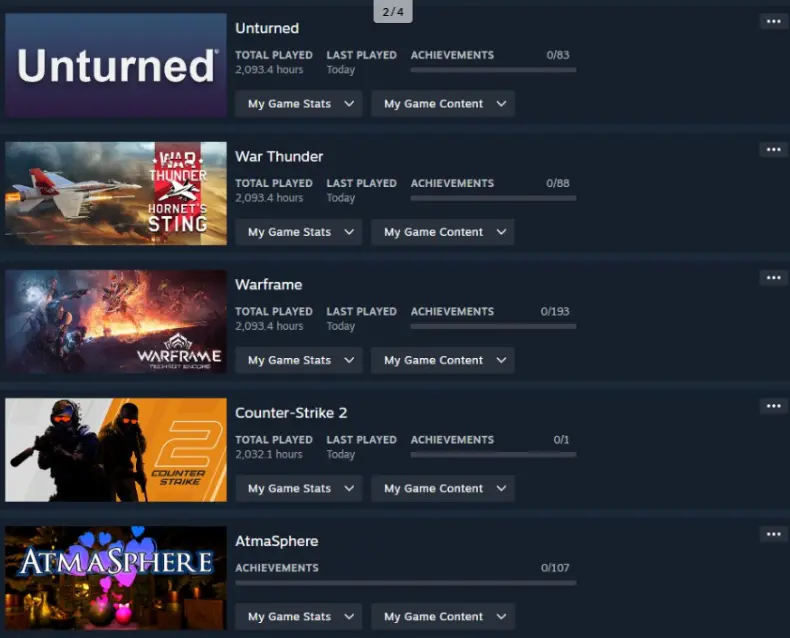This screenshot has width=790, height=638.
Task: Open the AtmaSphere game title link
Action: coord(277,541)
